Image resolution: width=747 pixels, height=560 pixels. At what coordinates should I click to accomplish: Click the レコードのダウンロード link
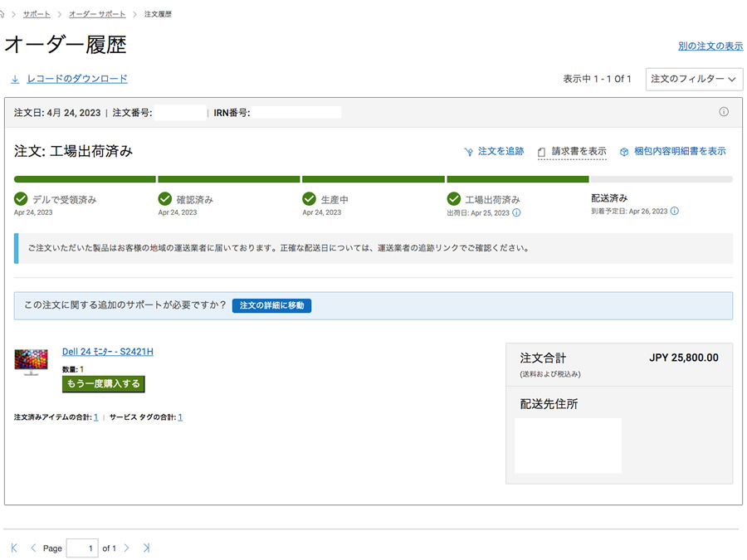pos(77,79)
